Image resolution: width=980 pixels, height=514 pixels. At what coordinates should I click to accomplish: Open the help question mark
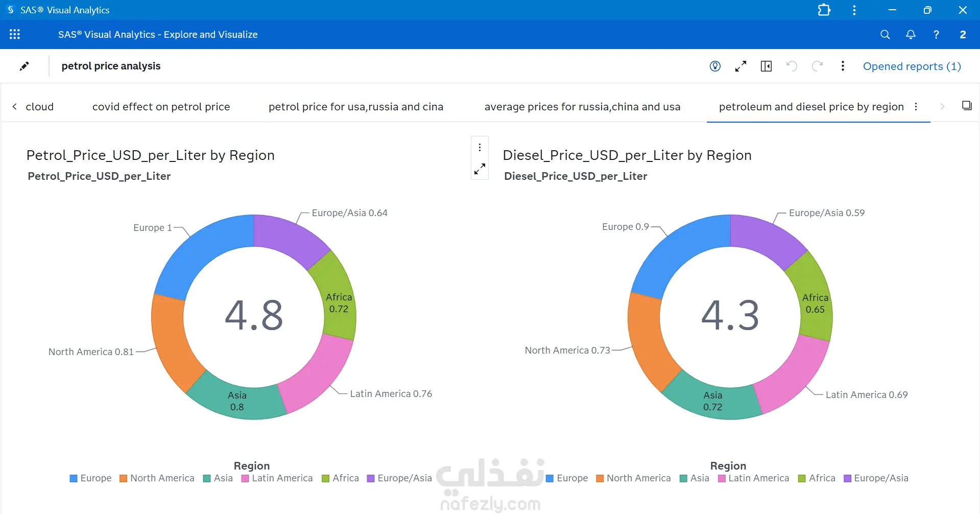click(x=936, y=34)
